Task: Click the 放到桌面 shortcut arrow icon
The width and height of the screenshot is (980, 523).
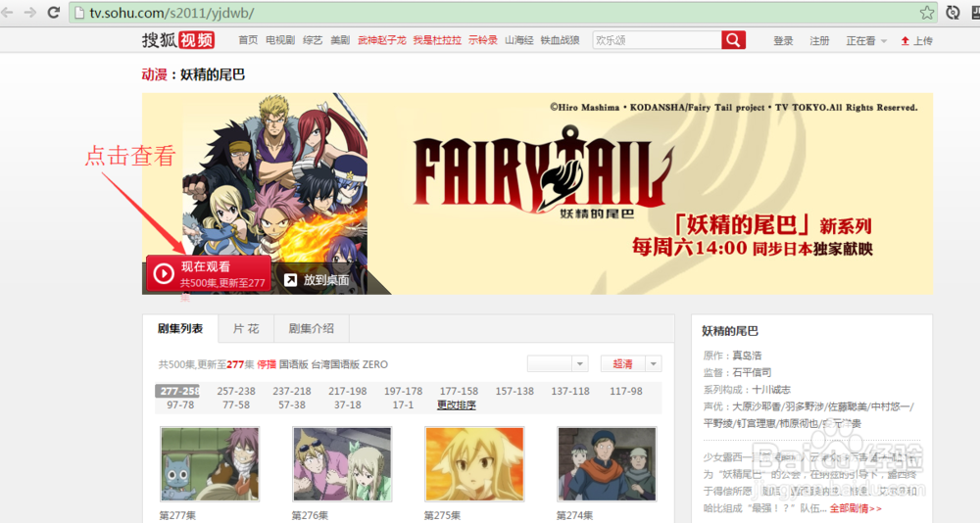Action: [x=291, y=280]
